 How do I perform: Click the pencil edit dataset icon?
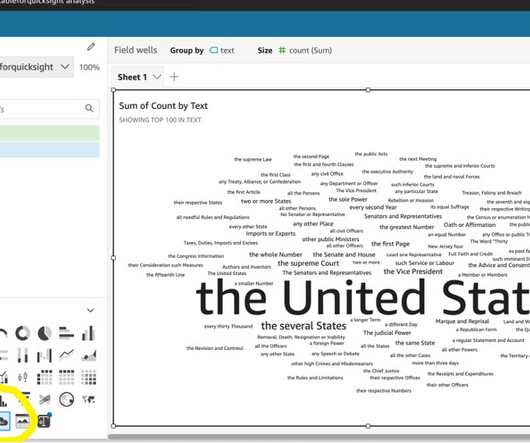(x=91, y=47)
